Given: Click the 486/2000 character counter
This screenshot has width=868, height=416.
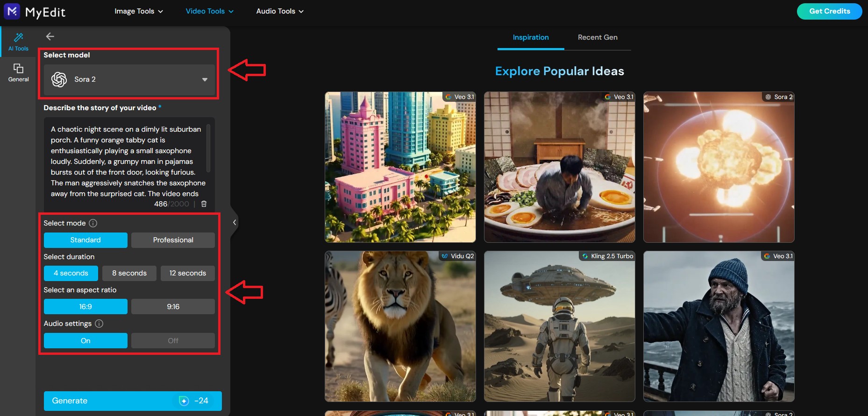Looking at the screenshot, I should (x=171, y=204).
